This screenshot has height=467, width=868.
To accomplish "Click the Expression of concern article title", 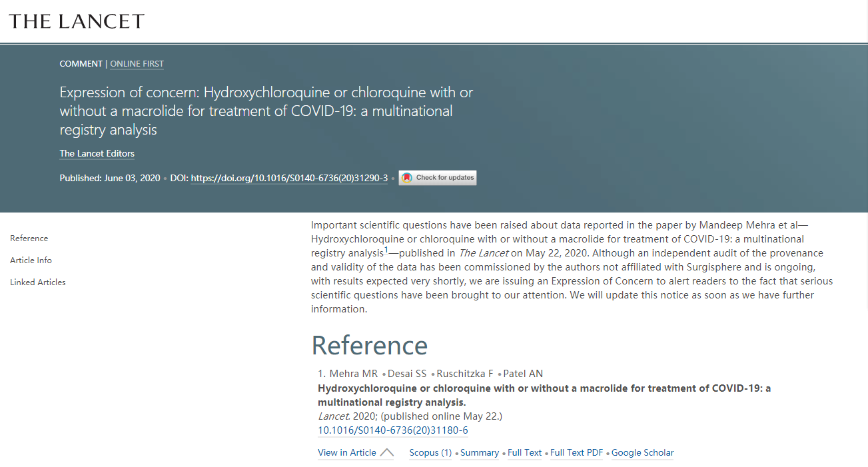I will pyautogui.click(x=266, y=111).
